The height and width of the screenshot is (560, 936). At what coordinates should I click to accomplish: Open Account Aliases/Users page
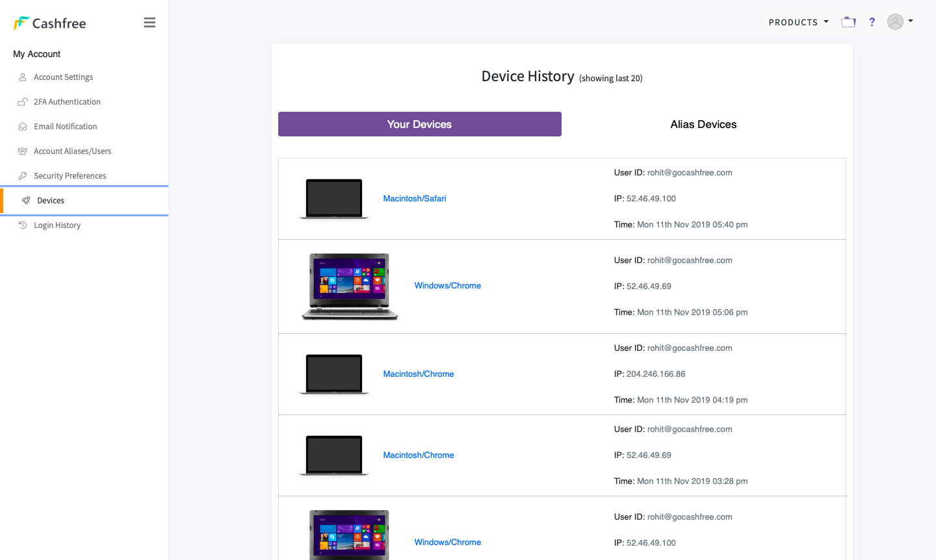click(73, 151)
